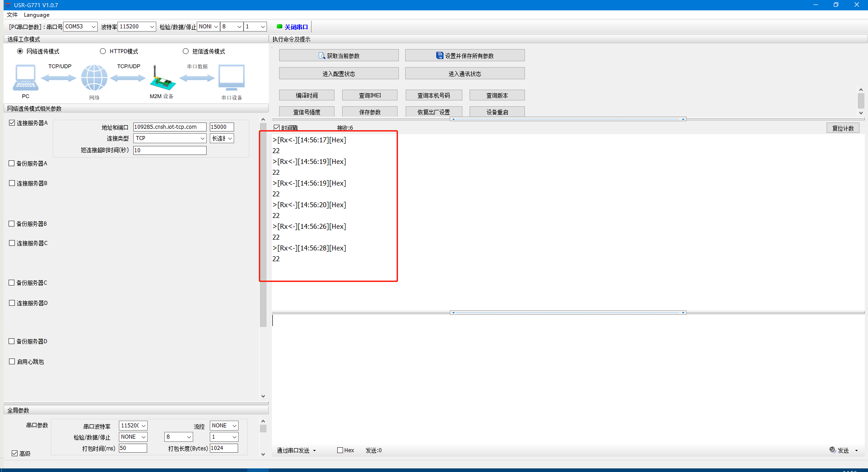
Task: Open the 文件 menu
Action: click(x=12, y=15)
